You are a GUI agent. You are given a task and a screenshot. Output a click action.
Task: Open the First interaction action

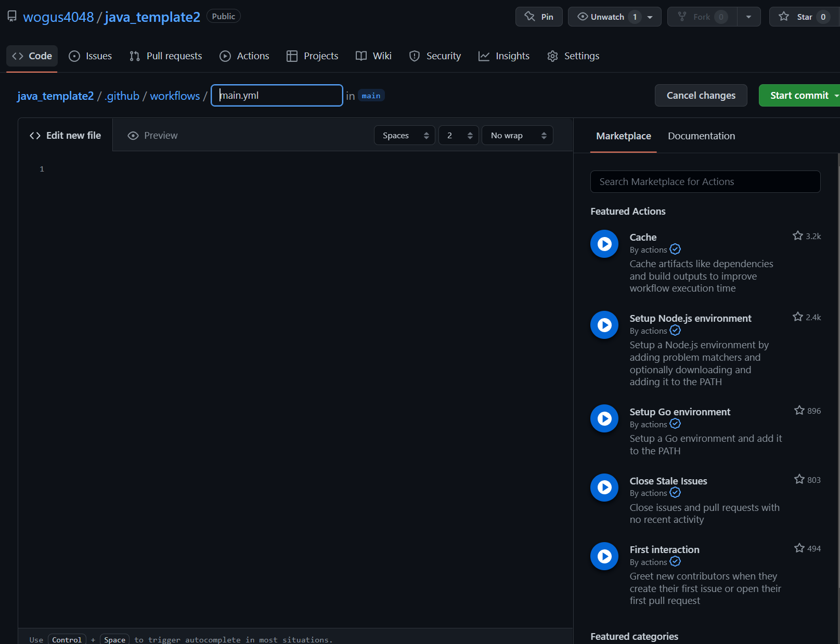[x=664, y=549]
